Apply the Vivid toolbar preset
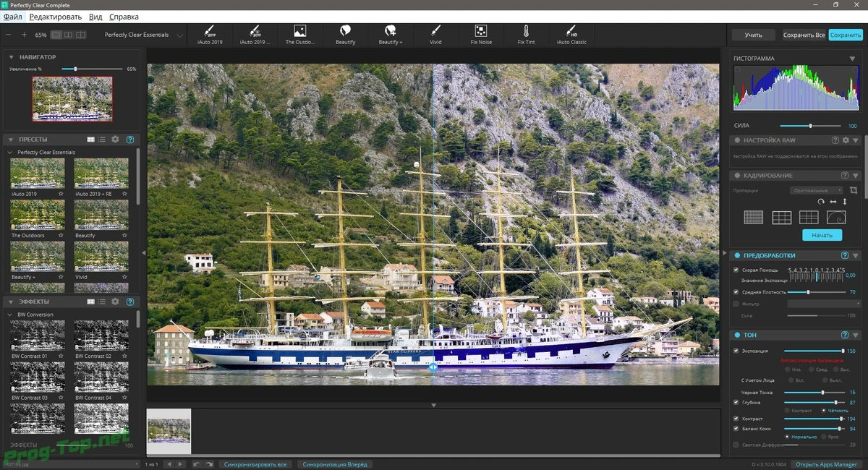 (x=435, y=35)
